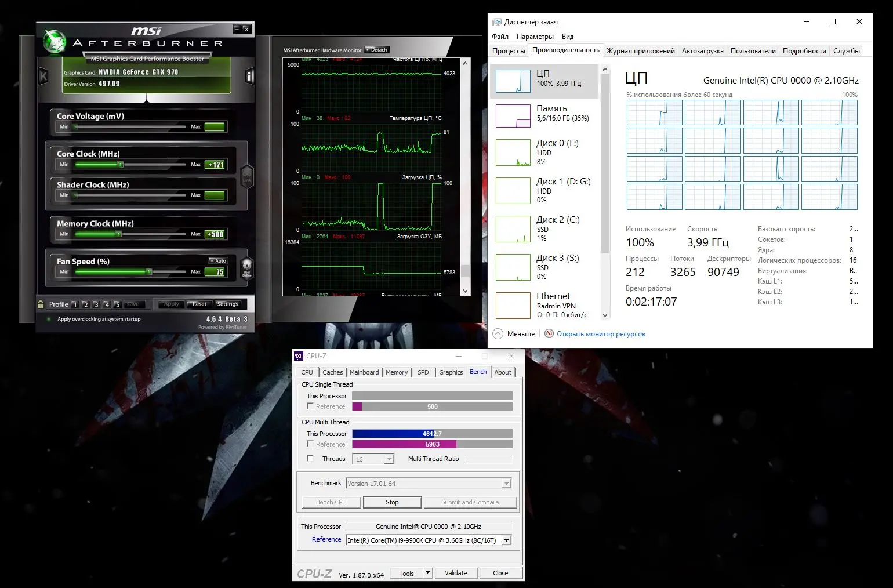893x588 pixels.
Task: Select the ЦП graph thumbnail in Task Manager
Action: coord(513,81)
